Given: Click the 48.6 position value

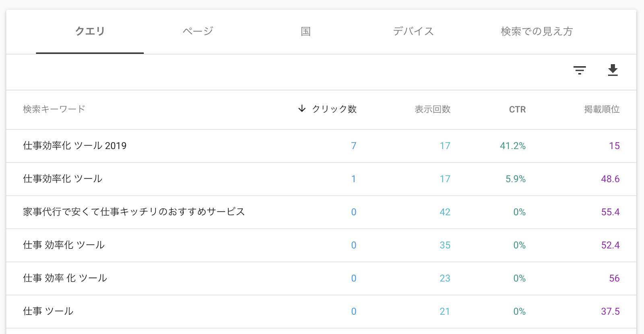Looking at the screenshot, I should click(x=610, y=179).
